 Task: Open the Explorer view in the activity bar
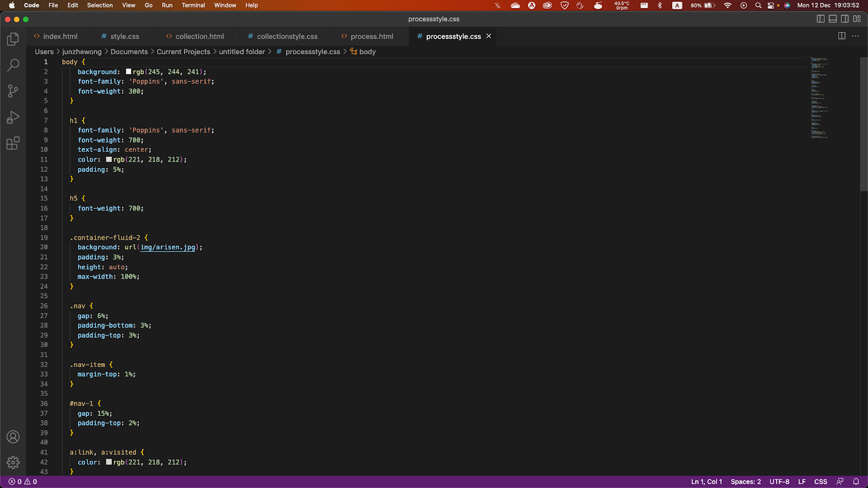(13, 39)
